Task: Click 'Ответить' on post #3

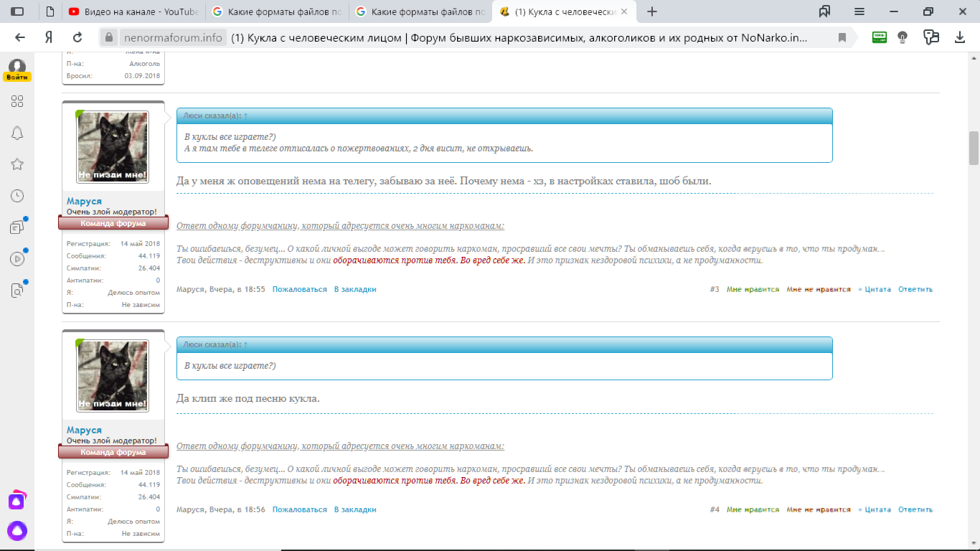Action: click(915, 289)
